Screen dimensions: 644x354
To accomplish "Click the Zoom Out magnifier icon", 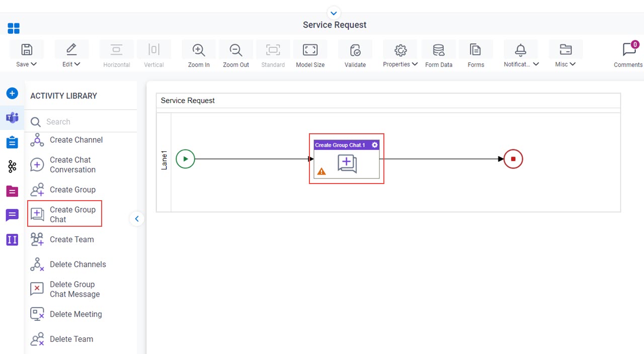I will click(236, 50).
